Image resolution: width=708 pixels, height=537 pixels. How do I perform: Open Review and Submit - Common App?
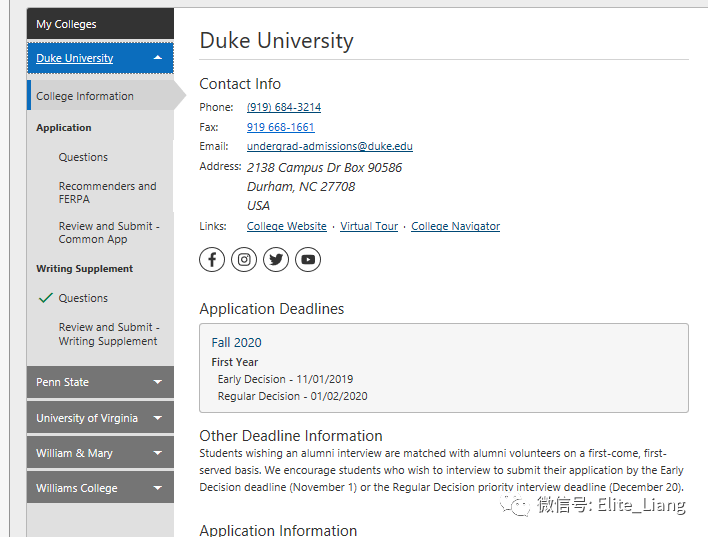tap(109, 233)
